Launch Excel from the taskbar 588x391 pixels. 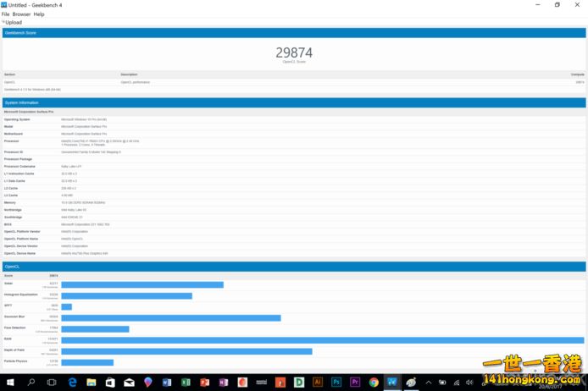click(186, 382)
